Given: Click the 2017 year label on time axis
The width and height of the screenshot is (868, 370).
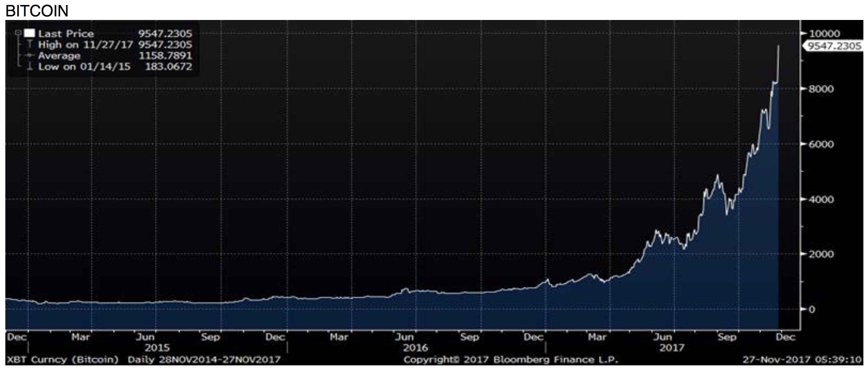Looking at the screenshot, I should click(x=672, y=348).
